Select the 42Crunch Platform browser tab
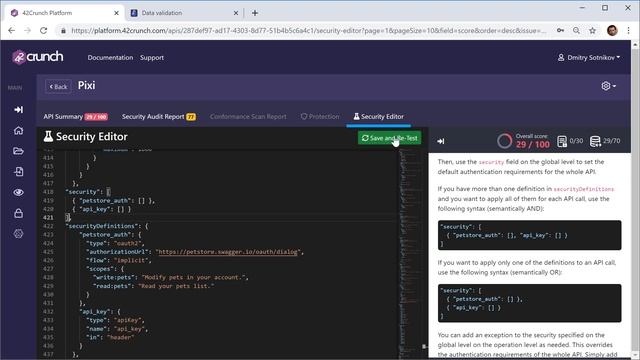Screen dimensions: 640x360 coord(64,13)
